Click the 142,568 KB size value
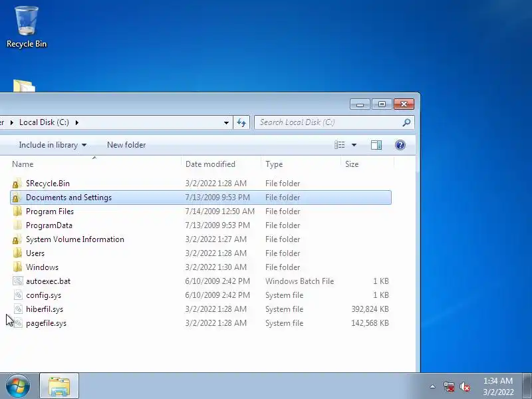The image size is (532, 399). click(x=370, y=323)
